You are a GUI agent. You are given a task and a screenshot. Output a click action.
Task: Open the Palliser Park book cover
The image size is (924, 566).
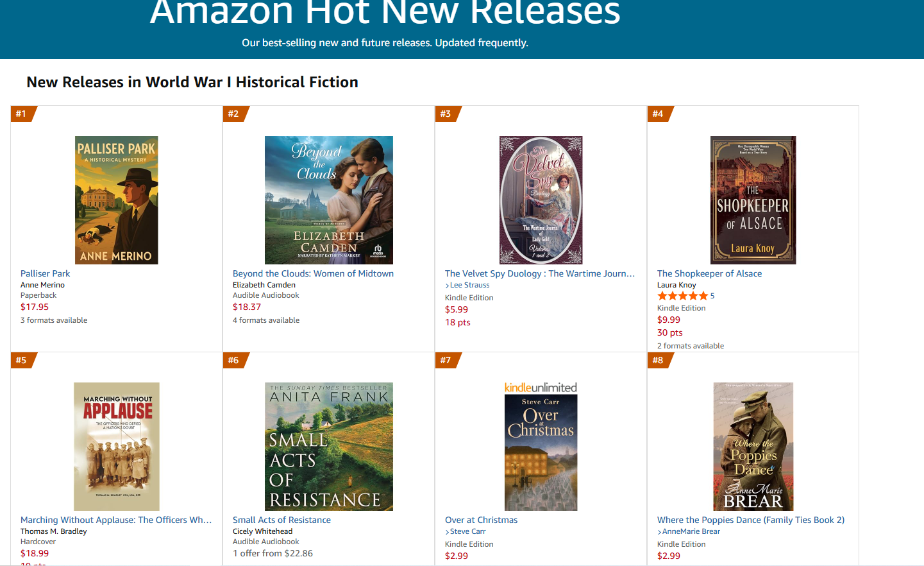(116, 200)
